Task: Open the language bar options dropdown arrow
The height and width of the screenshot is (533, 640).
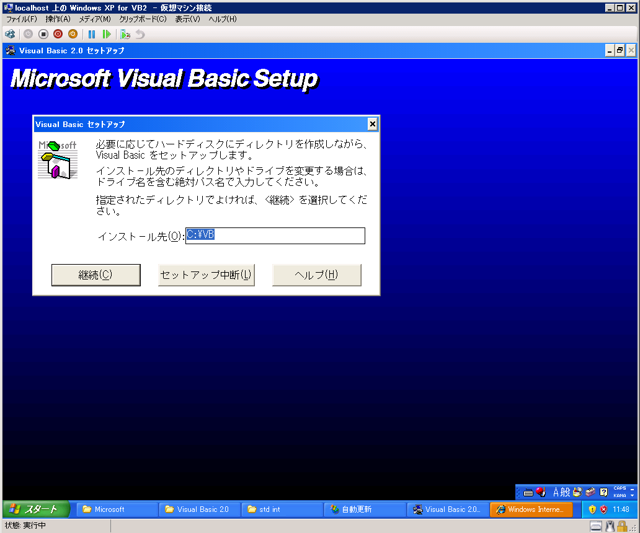Action: pyautogui.click(x=632, y=495)
